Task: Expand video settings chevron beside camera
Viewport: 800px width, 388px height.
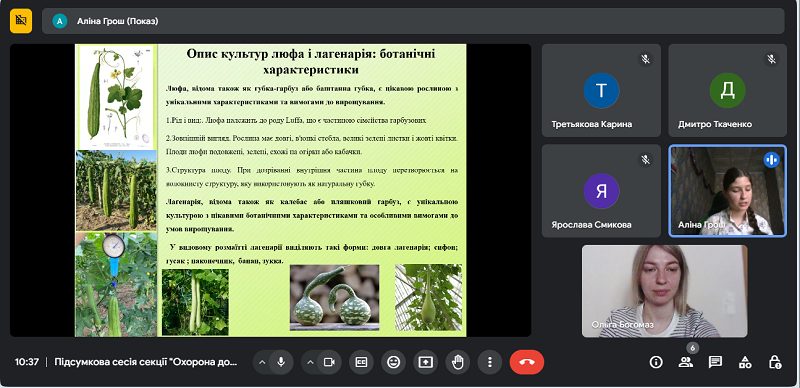Action: [x=310, y=362]
